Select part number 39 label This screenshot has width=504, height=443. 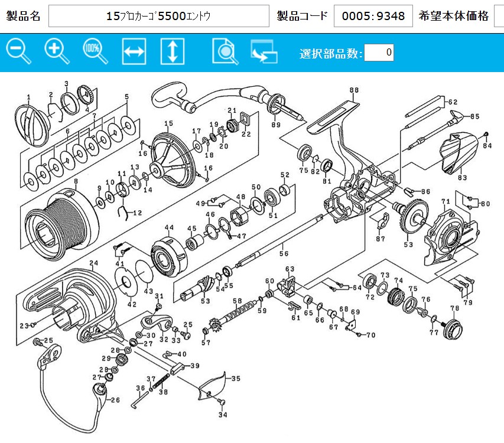(195, 366)
